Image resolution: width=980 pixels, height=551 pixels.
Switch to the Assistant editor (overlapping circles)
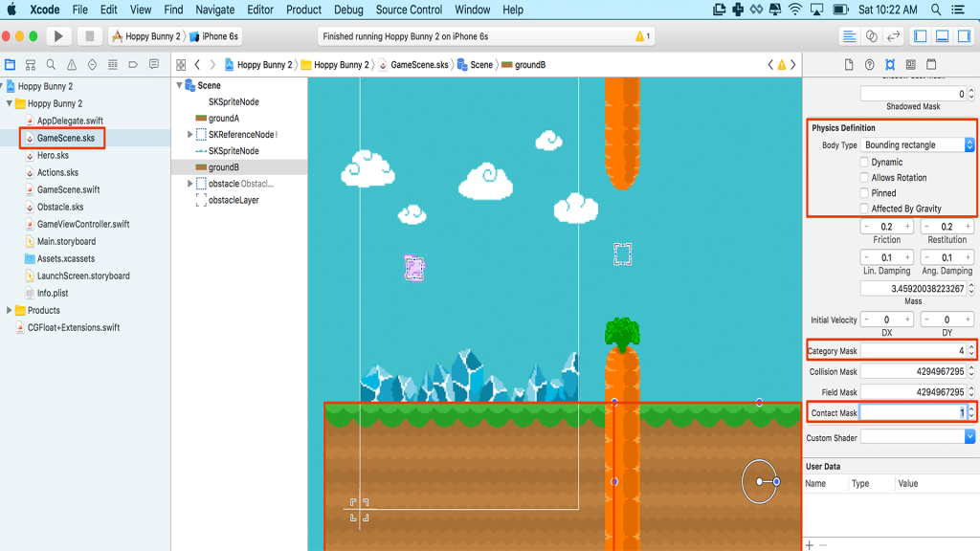(x=871, y=36)
